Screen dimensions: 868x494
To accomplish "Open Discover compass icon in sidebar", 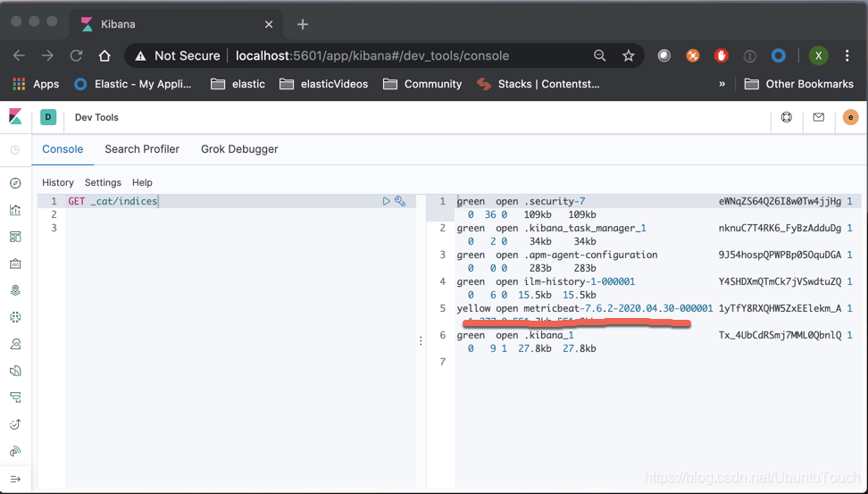I will pos(15,183).
